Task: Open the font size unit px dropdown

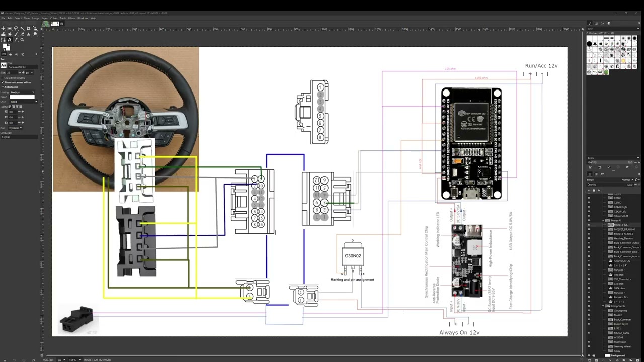Action: tap(29, 72)
